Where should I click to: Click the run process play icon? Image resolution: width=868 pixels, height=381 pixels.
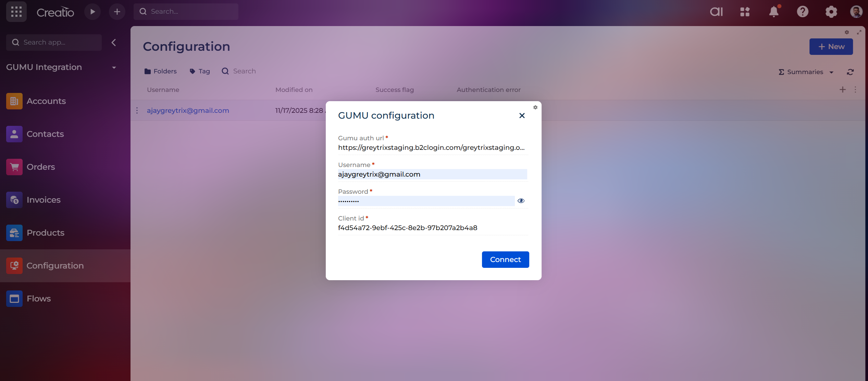(x=92, y=12)
